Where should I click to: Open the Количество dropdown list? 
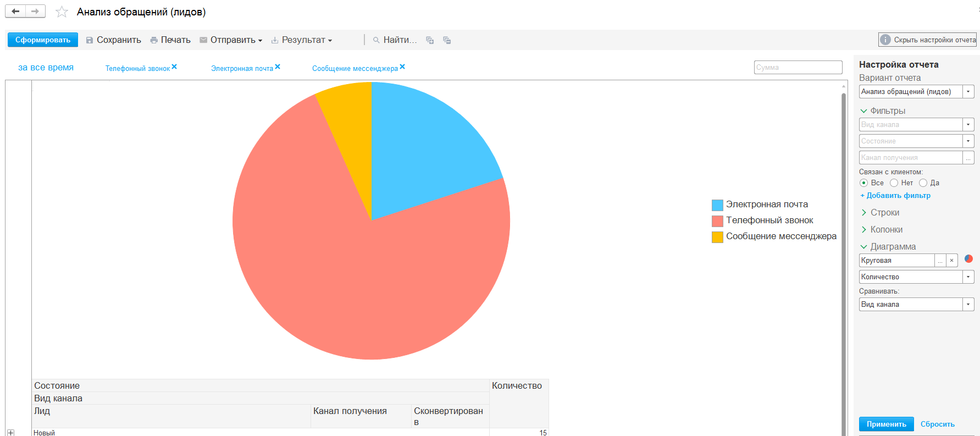(968, 277)
